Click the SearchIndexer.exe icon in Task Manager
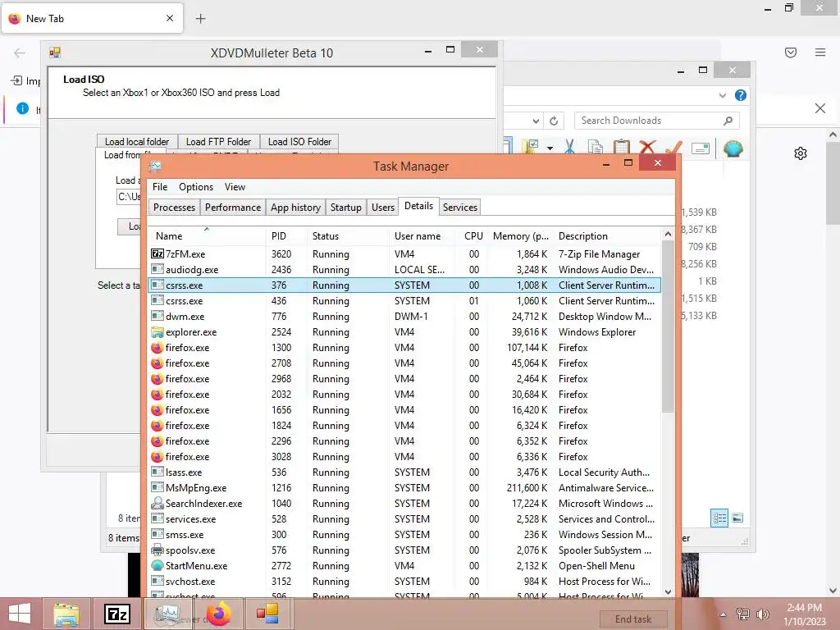 (157, 503)
